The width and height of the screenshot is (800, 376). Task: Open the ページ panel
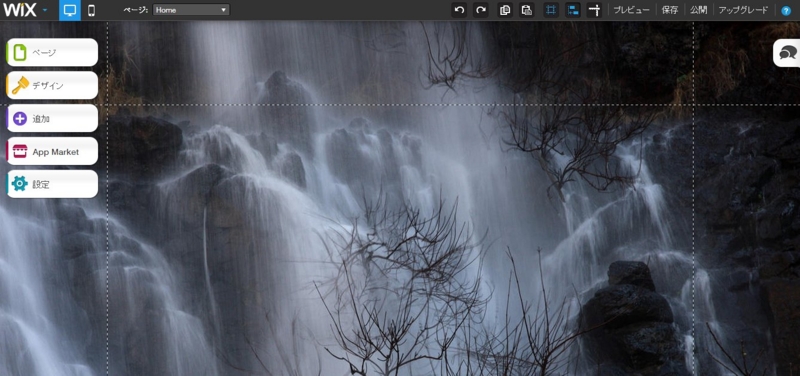[52, 52]
